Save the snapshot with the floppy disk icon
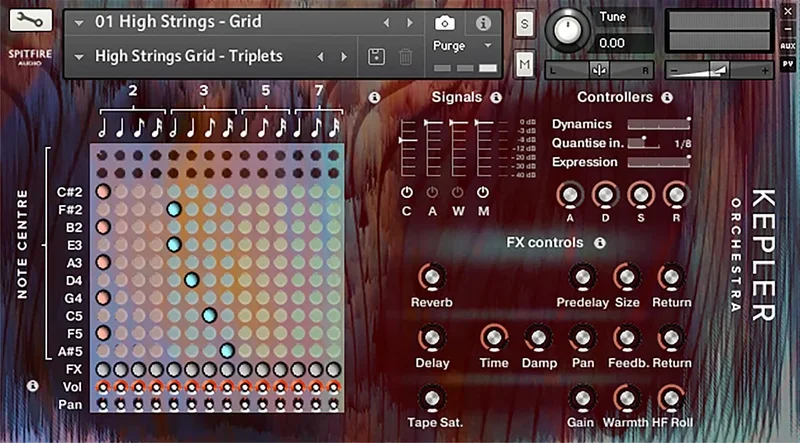The width and height of the screenshot is (800, 443). (x=377, y=56)
